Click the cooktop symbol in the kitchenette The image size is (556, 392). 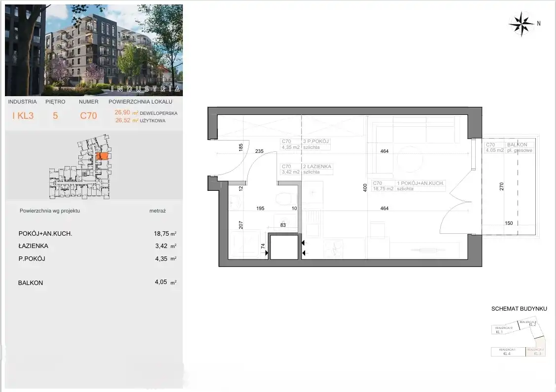coord(333,249)
